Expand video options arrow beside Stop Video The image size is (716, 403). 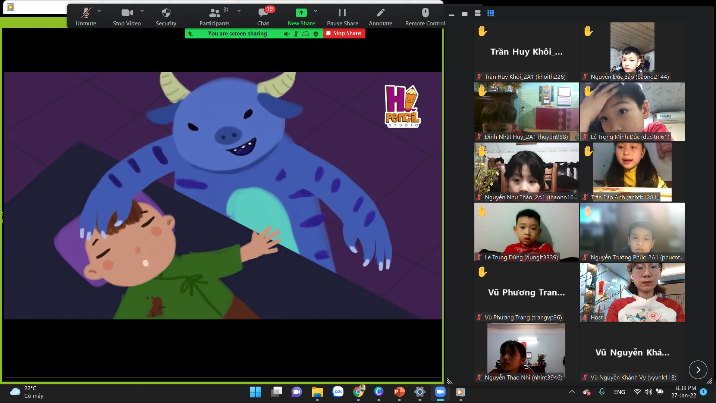tap(144, 12)
